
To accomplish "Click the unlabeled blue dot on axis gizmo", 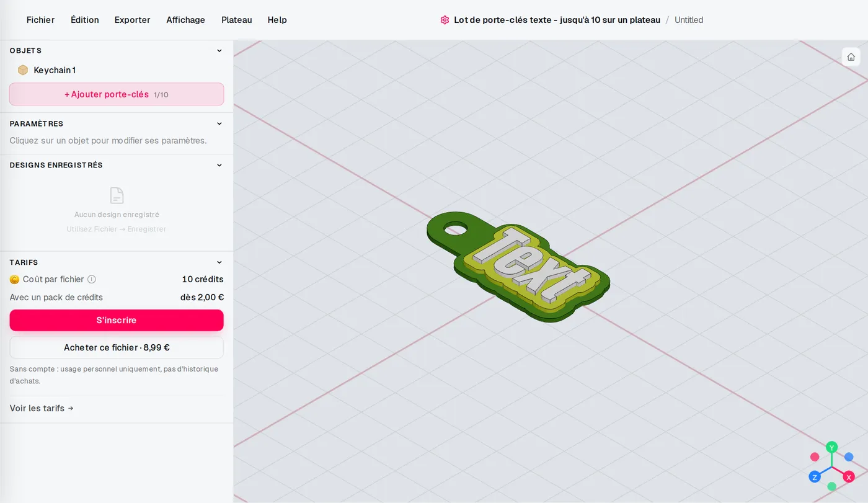I will (849, 457).
